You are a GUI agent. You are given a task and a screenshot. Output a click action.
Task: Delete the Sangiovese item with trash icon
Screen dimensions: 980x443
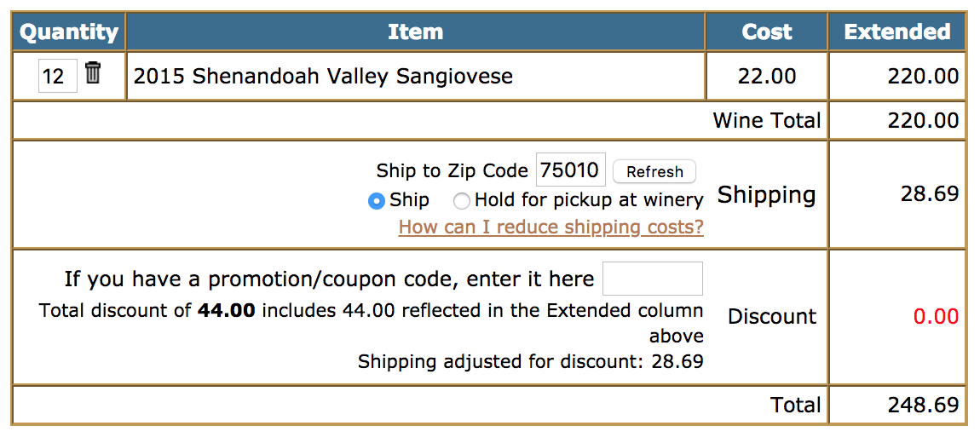pyautogui.click(x=94, y=73)
